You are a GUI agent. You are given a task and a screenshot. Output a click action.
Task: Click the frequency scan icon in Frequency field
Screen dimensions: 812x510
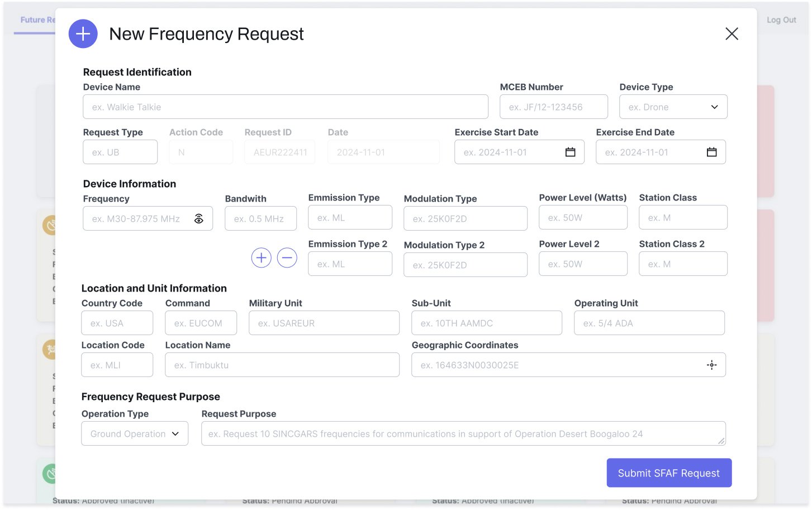[x=198, y=219]
